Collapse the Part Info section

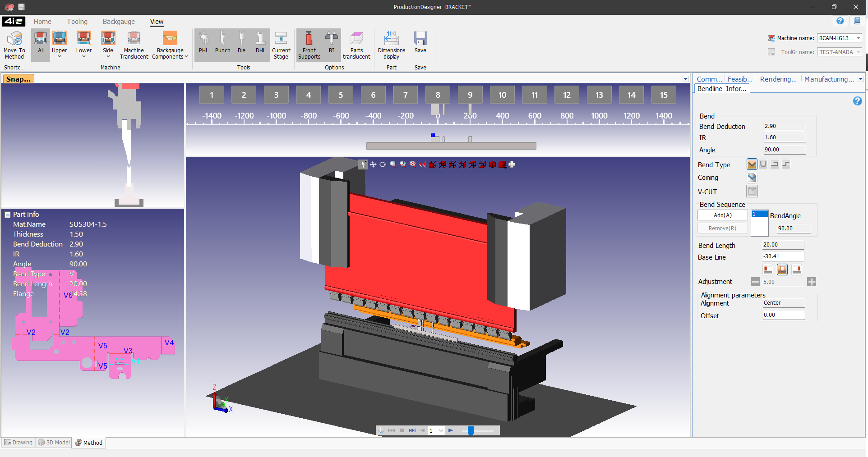point(8,215)
